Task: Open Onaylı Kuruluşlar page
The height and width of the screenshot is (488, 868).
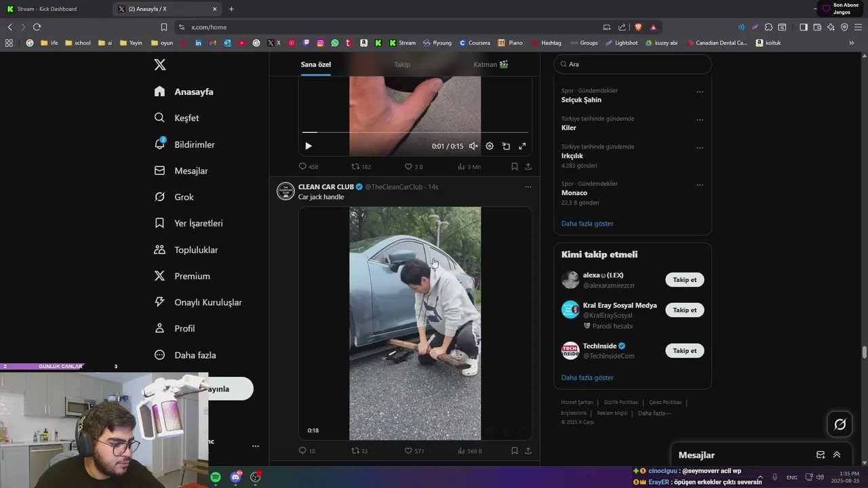Action: pyautogui.click(x=198, y=302)
